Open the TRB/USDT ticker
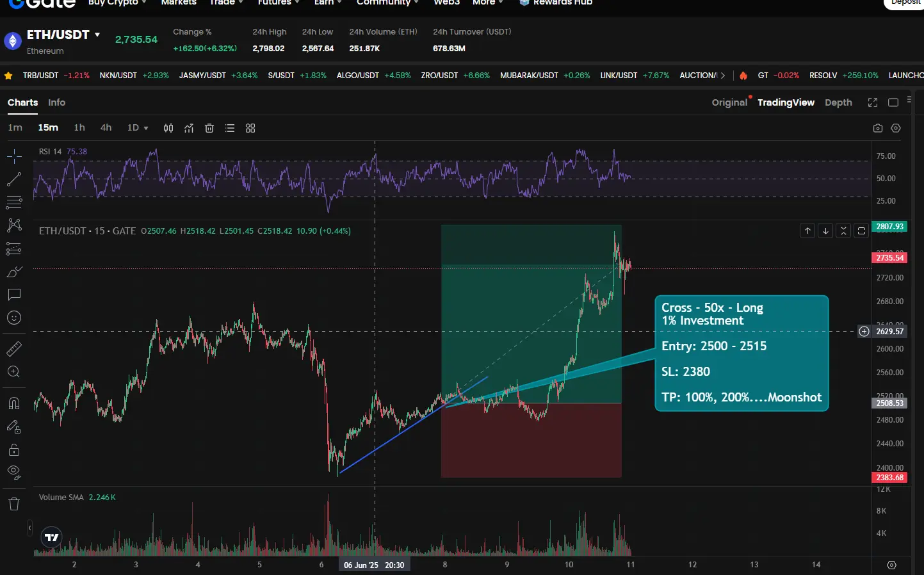The image size is (924, 575). 56,76
